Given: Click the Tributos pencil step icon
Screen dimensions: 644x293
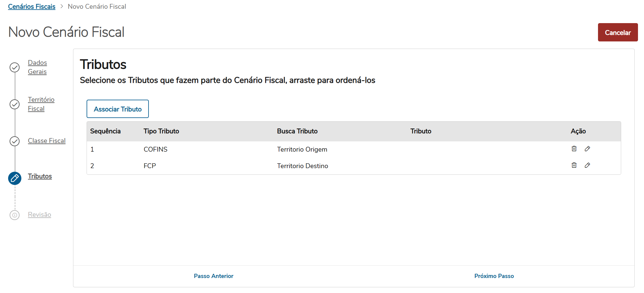Looking at the screenshot, I should point(15,178).
